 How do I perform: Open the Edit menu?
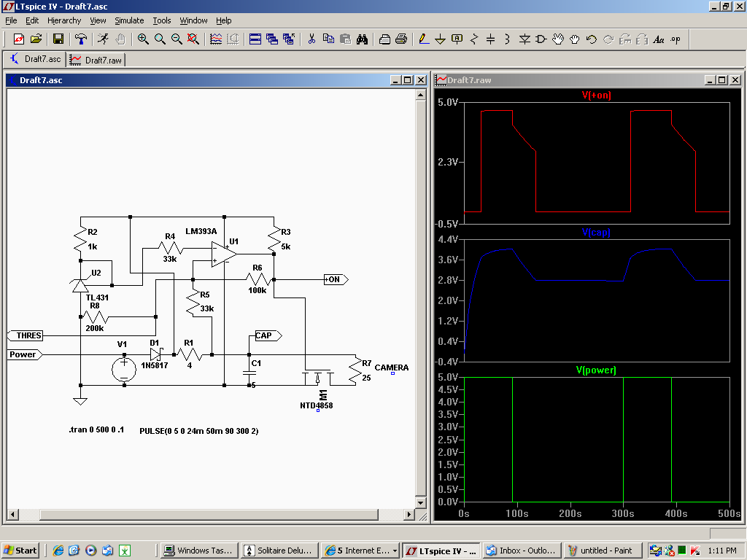(x=32, y=20)
